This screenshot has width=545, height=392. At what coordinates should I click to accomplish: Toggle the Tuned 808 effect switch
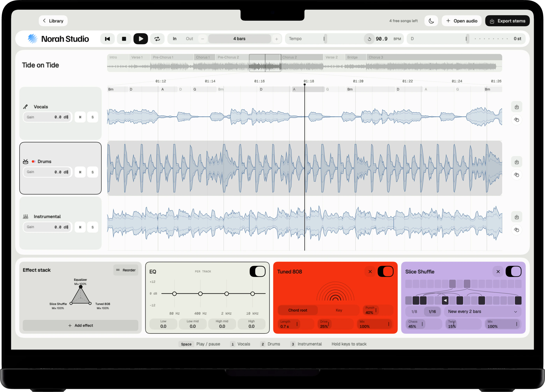385,272
